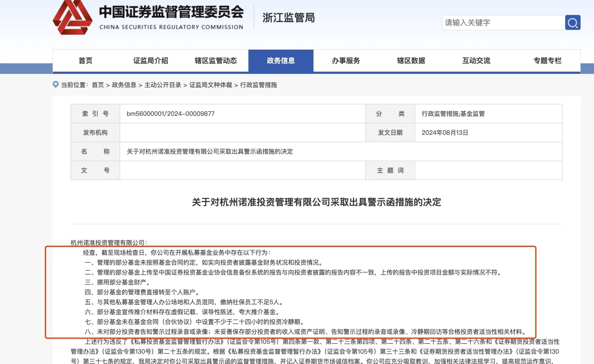Follow the 证监局文种体裁 breadcrumb link
The width and height of the screenshot is (594, 364).
point(211,85)
